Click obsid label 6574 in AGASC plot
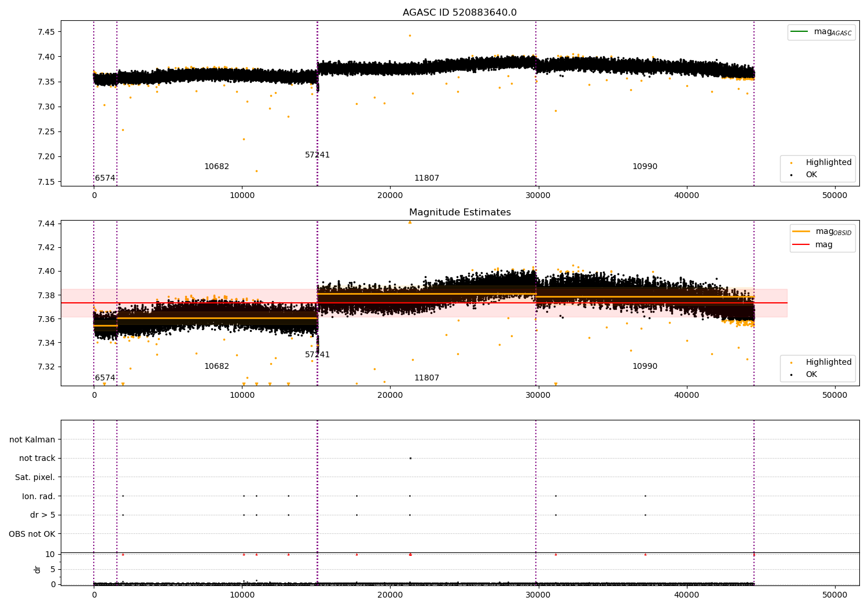The width and height of the screenshot is (868, 608). coord(105,178)
